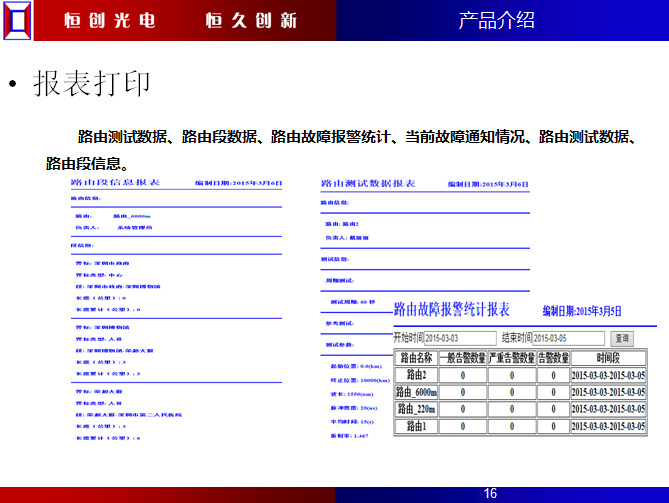Click the 查询 button
The image size is (669, 503).
click(x=622, y=338)
